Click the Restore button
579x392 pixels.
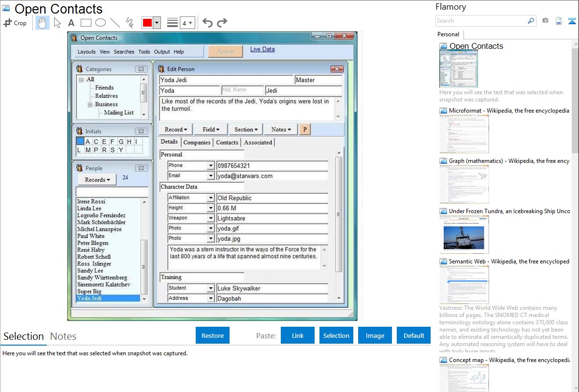(x=213, y=335)
